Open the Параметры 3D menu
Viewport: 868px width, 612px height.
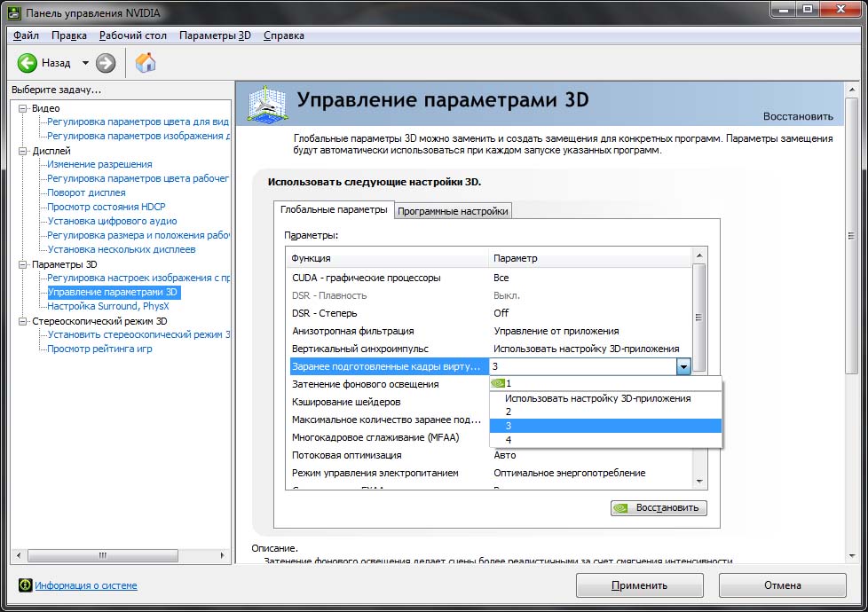(x=215, y=35)
